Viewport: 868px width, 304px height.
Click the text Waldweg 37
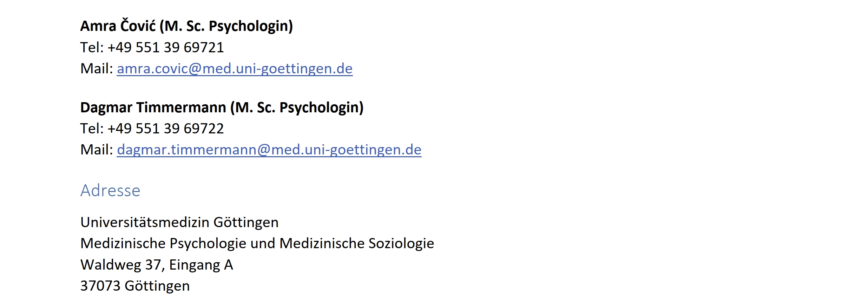tap(121, 265)
